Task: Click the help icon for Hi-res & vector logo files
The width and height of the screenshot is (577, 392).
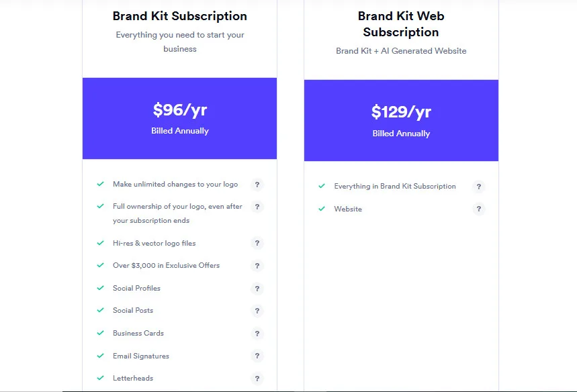Action: (257, 243)
